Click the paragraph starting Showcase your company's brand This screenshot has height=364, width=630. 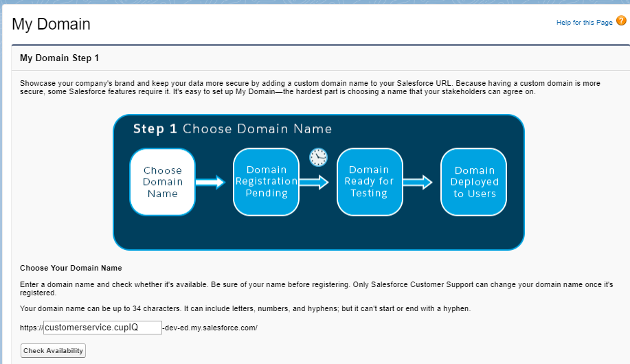[310, 88]
